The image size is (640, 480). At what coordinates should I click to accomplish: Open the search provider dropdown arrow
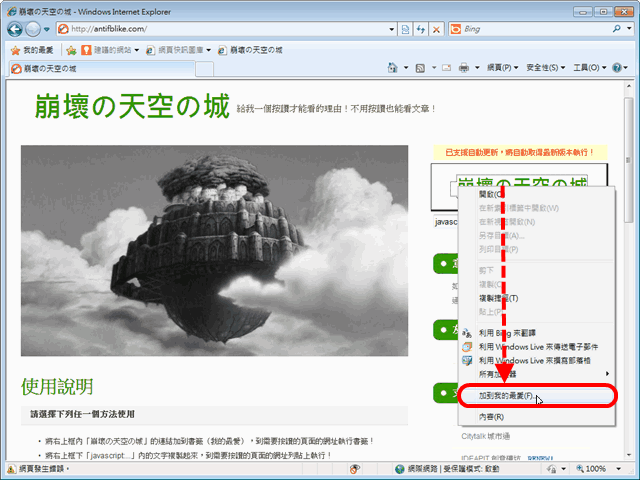click(x=629, y=29)
